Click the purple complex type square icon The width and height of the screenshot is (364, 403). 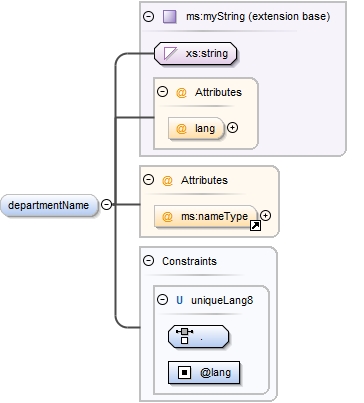tap(169, 16)
